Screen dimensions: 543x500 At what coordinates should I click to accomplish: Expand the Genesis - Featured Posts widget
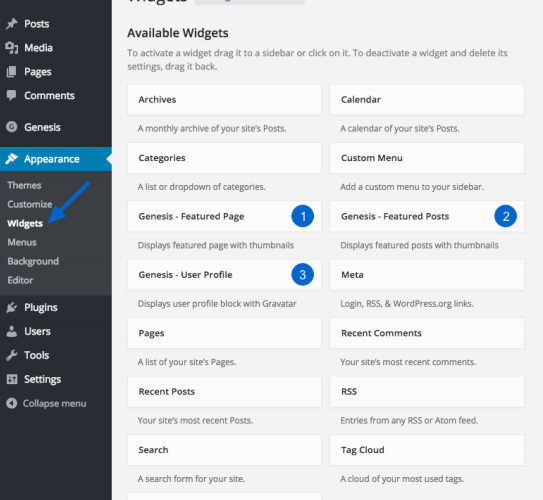[427, 216]
